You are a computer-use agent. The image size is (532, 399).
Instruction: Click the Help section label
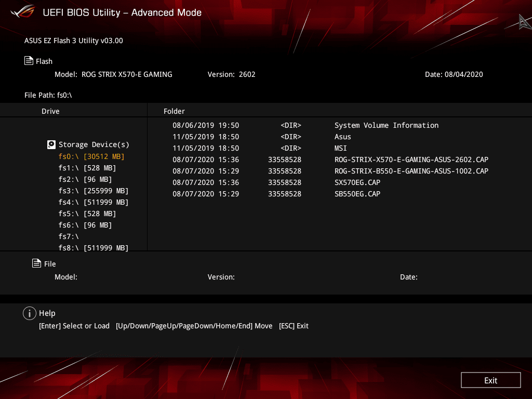click(47, 313)
